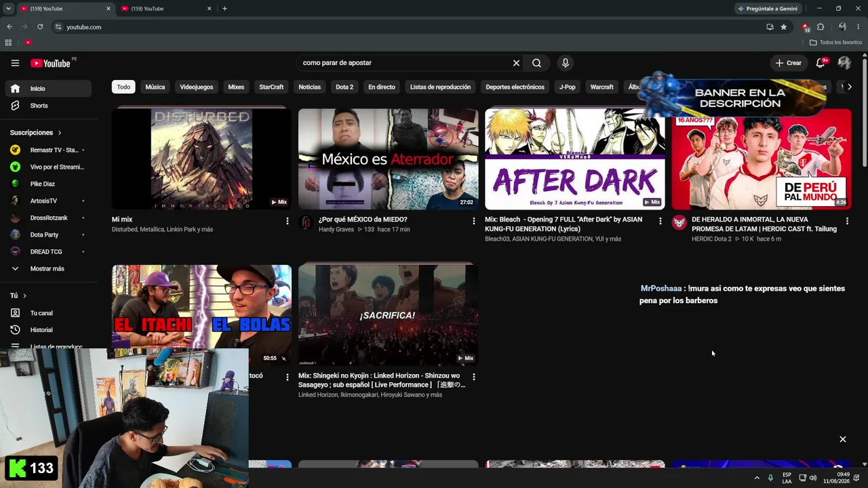This screenshot has width=868, height=488.
Task: Go back with the browser back arrow
Action: coord(9,27)
